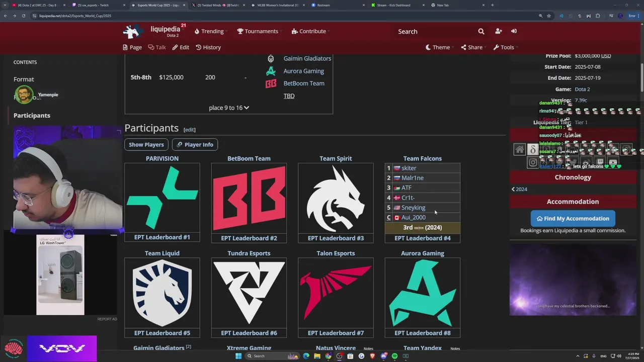The width and height of the screenshot is (644, 362).
Task: Switch to the Talk tab
Action: [157, 47]
